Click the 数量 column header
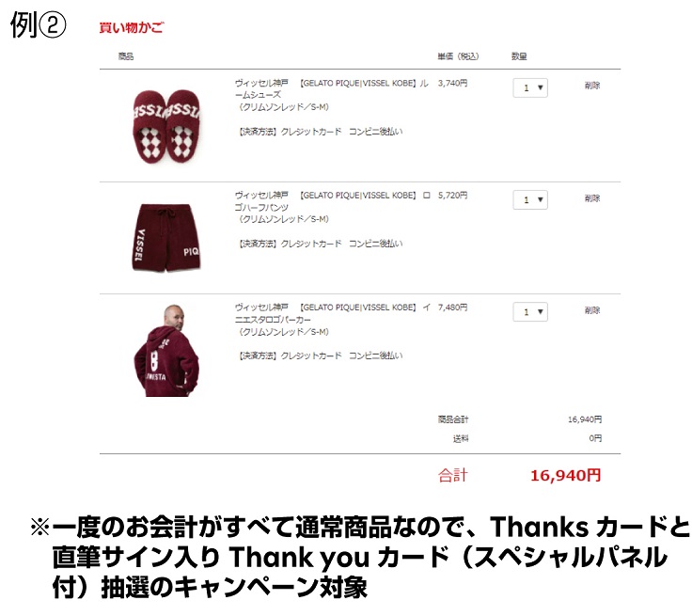The height and width of the screenshot is (616, 692). click(519, 56)
